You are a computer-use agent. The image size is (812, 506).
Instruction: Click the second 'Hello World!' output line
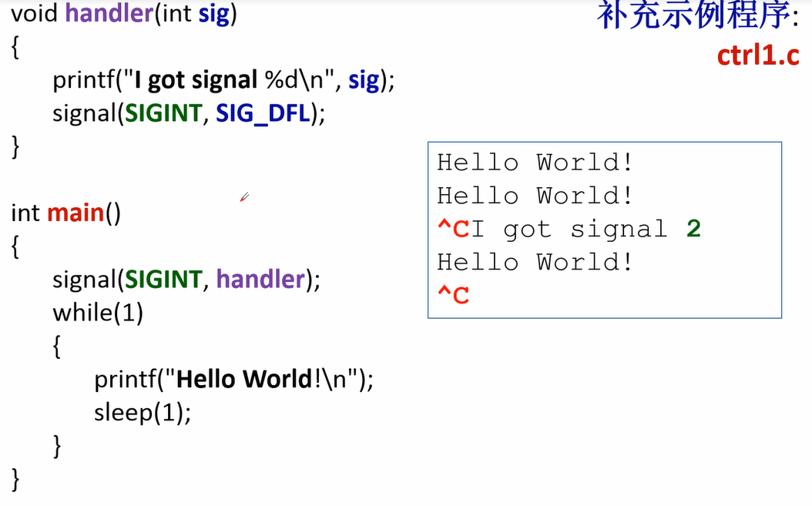(x=535, y=196)
